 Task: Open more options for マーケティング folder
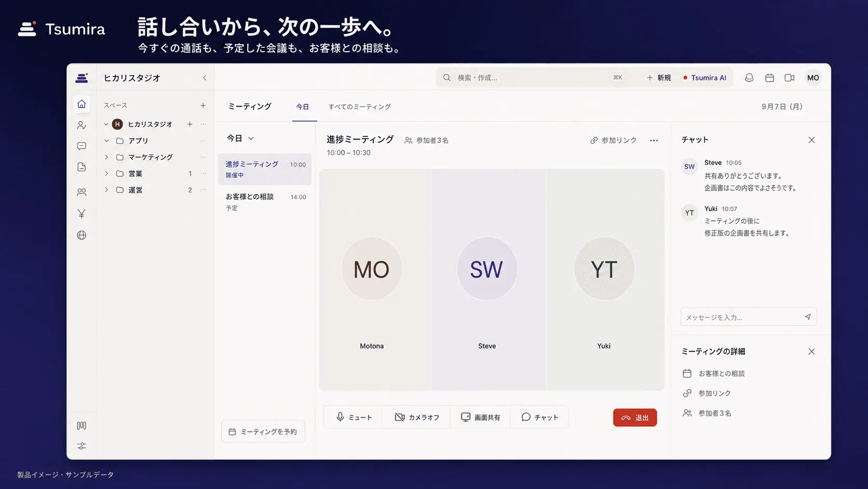coord(203,157)
